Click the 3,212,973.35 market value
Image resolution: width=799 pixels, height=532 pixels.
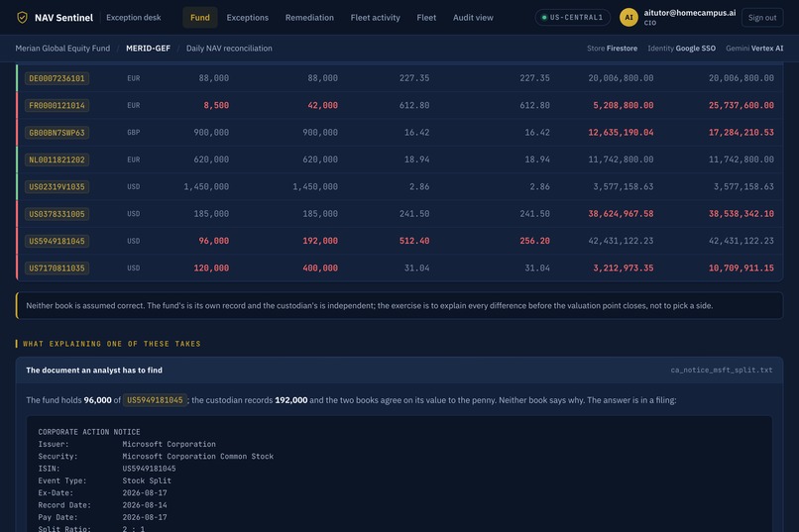pyautogui.click(x=624, y=268)
